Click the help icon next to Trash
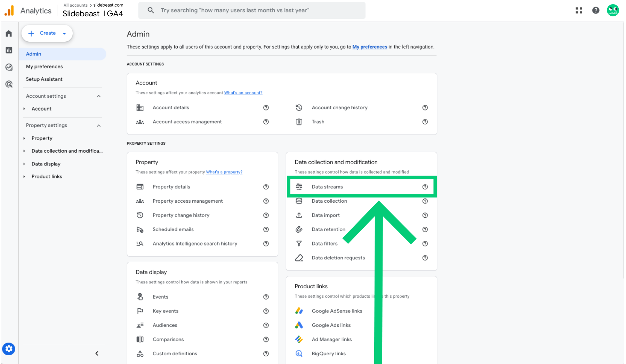This screenshot has width=626, height=364. point(425,122)
